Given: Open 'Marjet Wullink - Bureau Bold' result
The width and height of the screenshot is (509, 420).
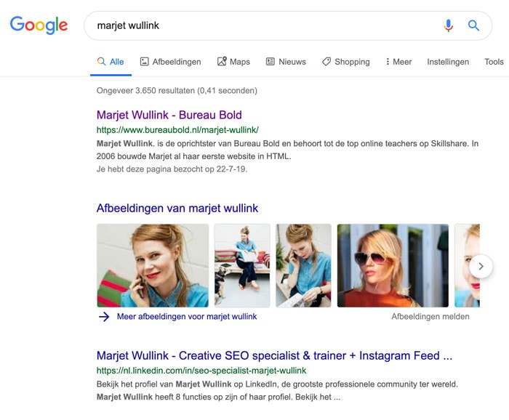Looking at the screenshot, I should tap(169, 115).
